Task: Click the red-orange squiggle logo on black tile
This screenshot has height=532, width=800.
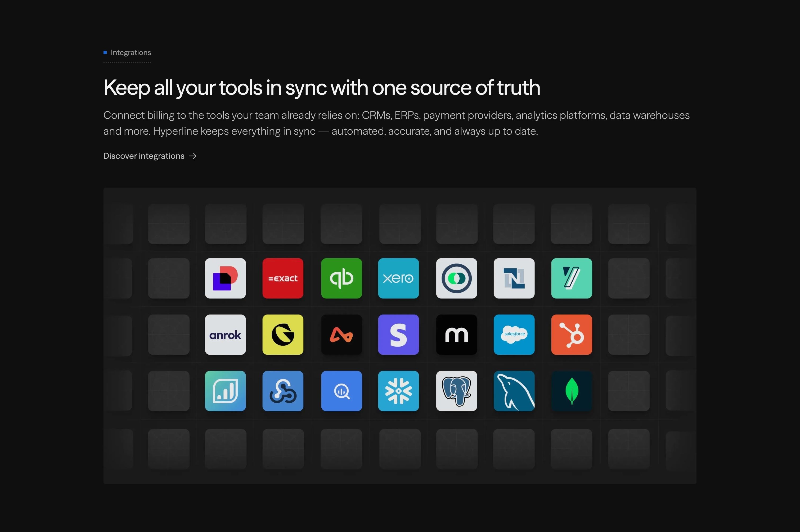Action: click(x=342, y=335)
